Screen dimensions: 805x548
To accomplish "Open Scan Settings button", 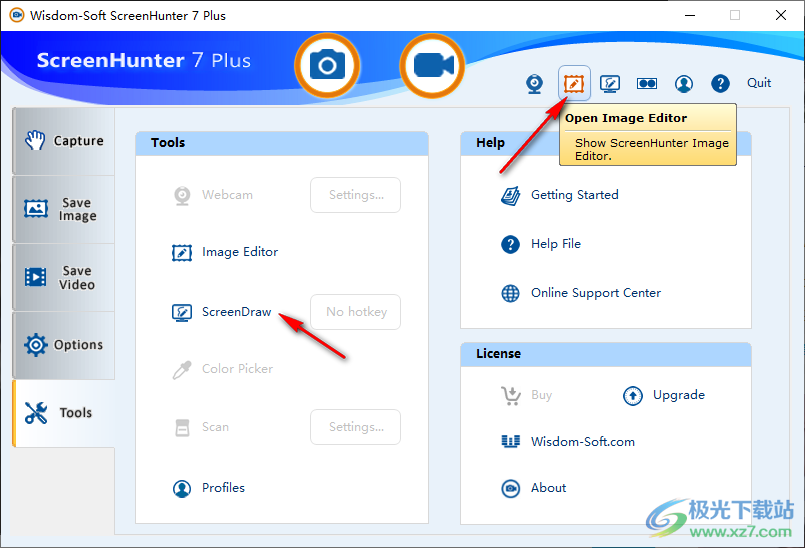I will 355,427.
